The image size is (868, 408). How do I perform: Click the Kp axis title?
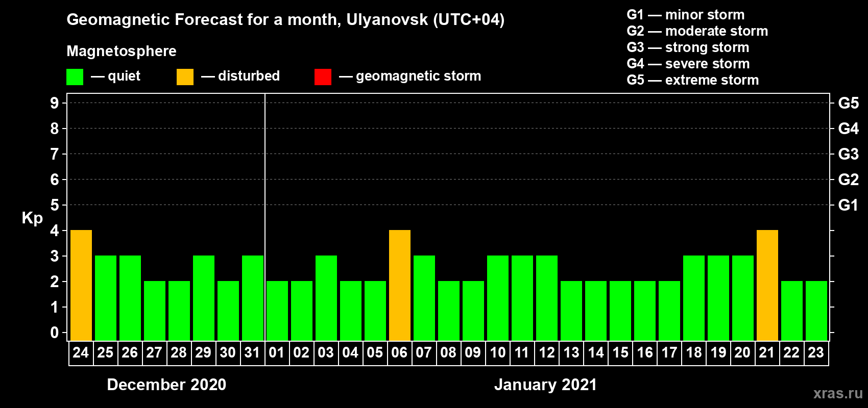pyautogui.click(x=32, y=218)
